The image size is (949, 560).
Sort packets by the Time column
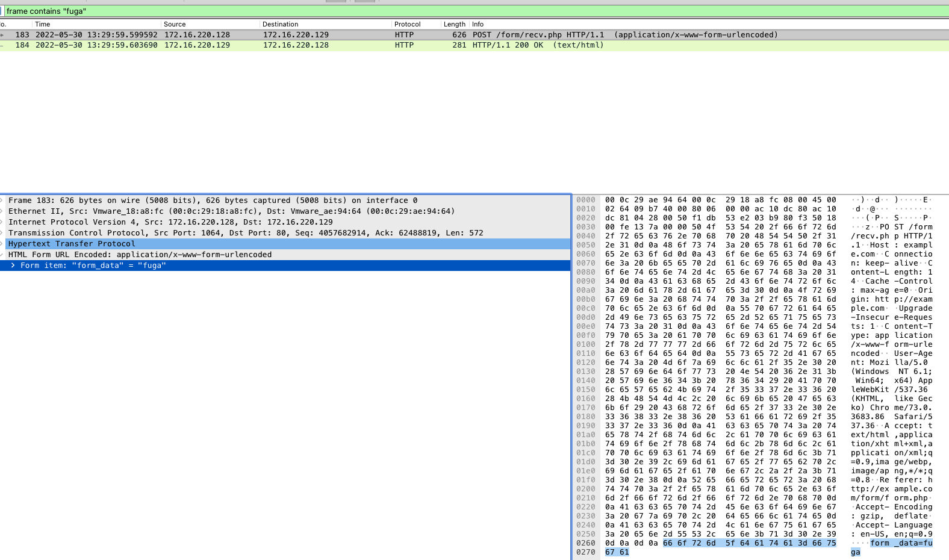[x=42, y=24]
